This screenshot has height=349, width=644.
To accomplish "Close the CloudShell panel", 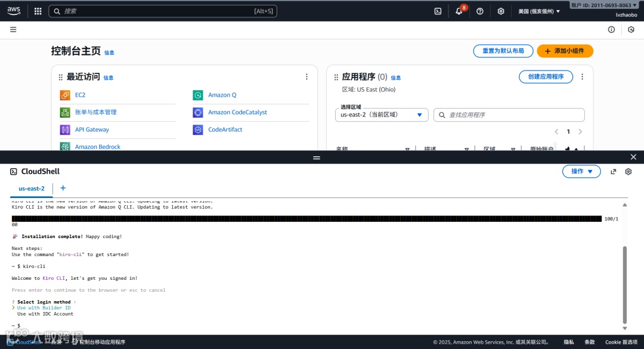I will click(x=633, y=157).
